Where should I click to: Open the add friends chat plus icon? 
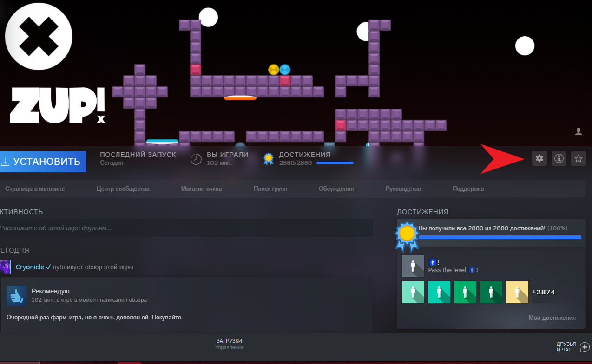[585, 347]
